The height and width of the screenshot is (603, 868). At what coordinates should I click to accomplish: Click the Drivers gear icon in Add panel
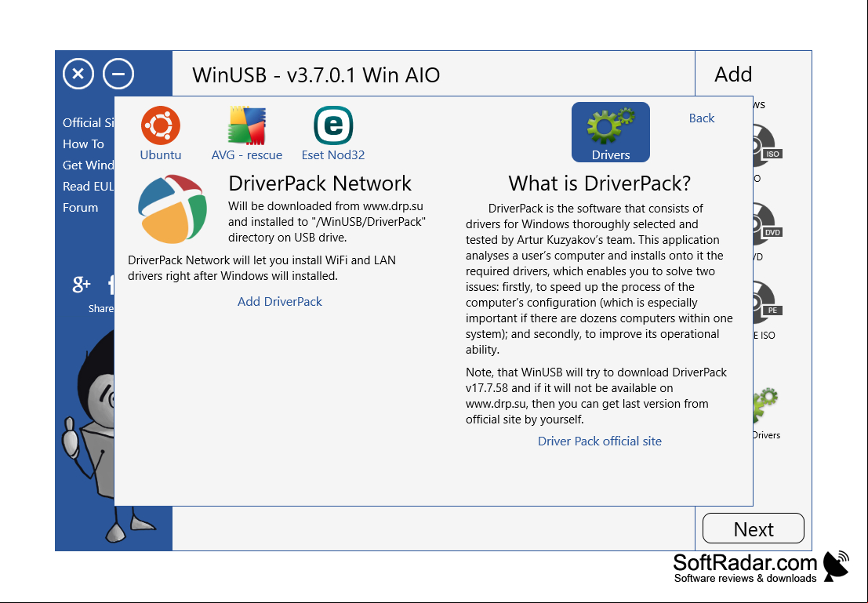[x=766, y=405]
